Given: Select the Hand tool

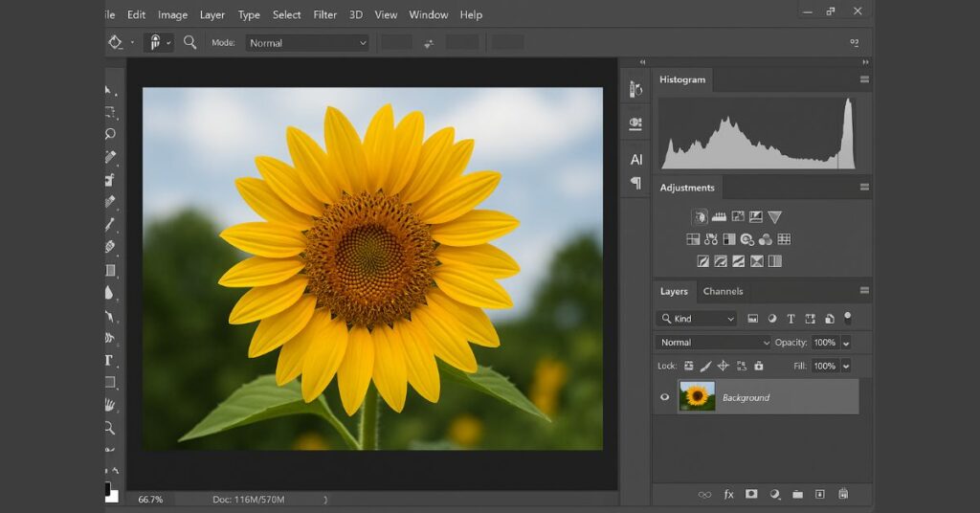Looking at the screenshot, I should point(111,405).
